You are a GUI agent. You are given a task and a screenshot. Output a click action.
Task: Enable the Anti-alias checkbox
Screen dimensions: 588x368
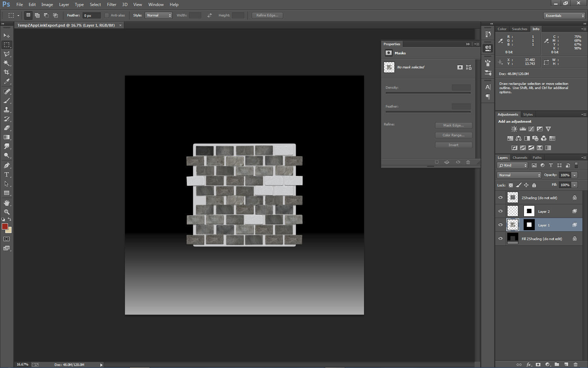(107, 15)
